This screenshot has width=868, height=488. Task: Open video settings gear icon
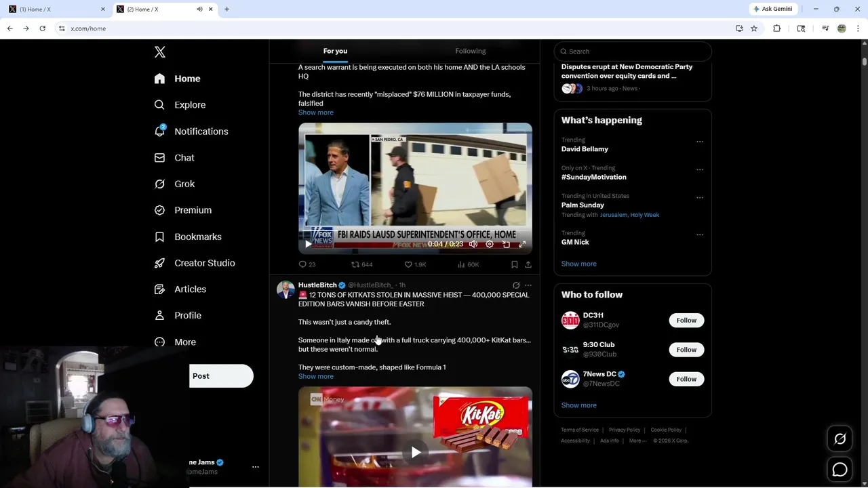click(x=490, y=244)
